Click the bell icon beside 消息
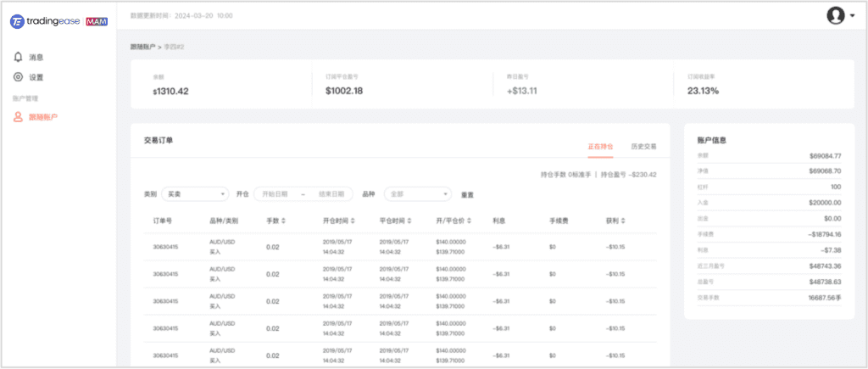This screenshot has height=369, width=868. (x=19, y=57)
